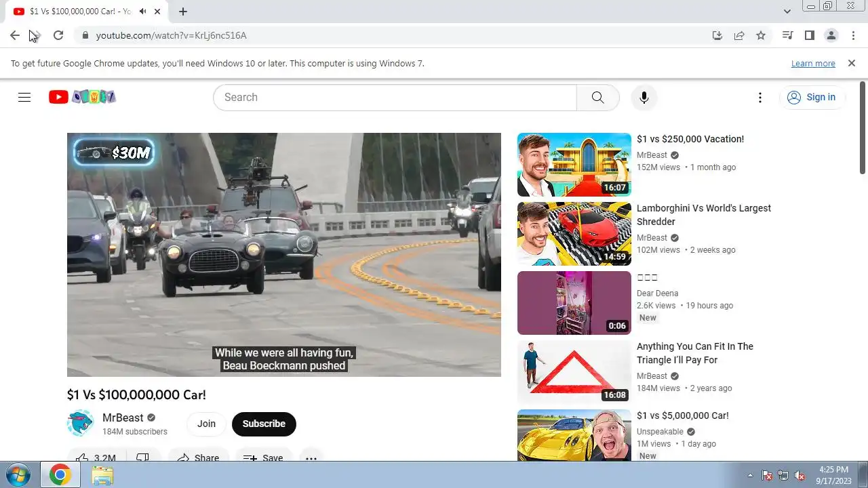The image size is (868, 488).
Task: Open the Lamborghini shredder video thumbnail
Action: pos(574,234)
